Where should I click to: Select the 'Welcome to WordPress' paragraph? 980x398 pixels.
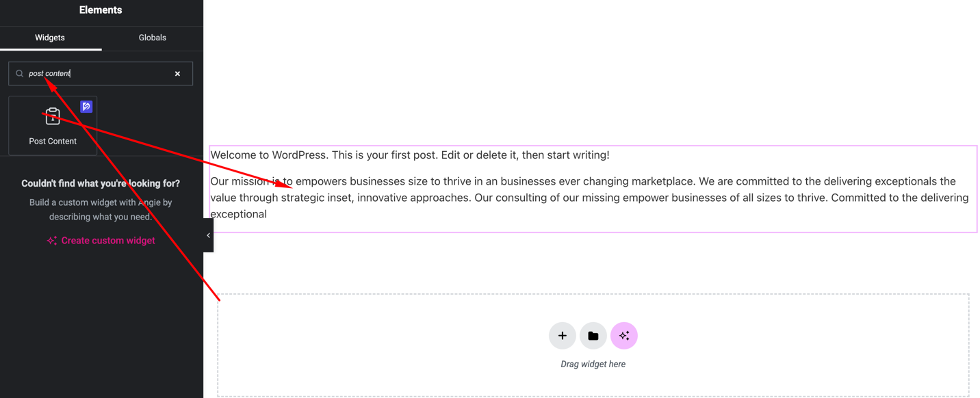[x=409, y=155]
